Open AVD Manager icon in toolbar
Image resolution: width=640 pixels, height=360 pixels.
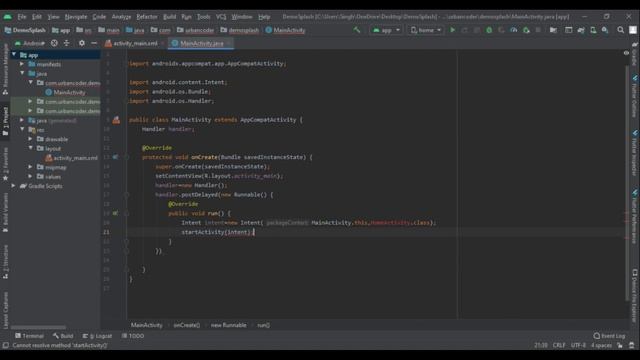click(x=593, y=30)
